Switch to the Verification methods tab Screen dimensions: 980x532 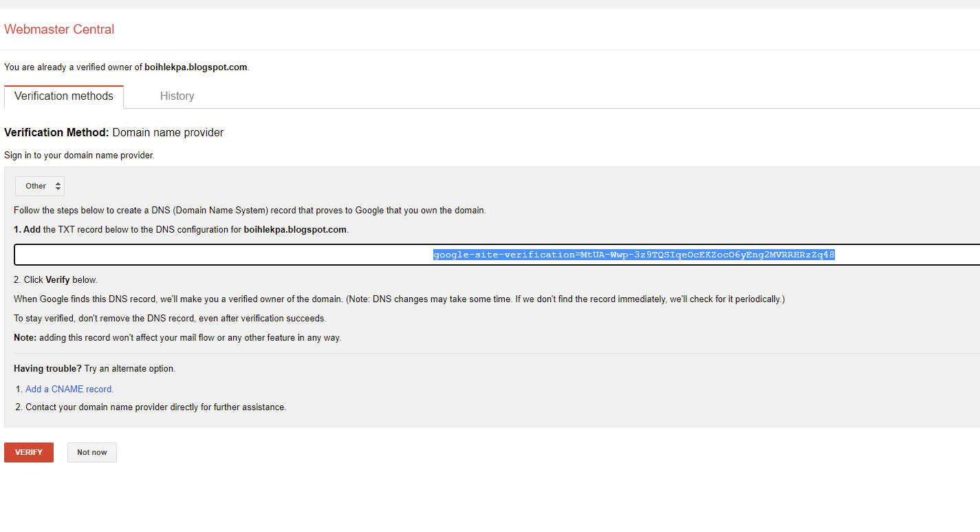[x=64, y=96]
